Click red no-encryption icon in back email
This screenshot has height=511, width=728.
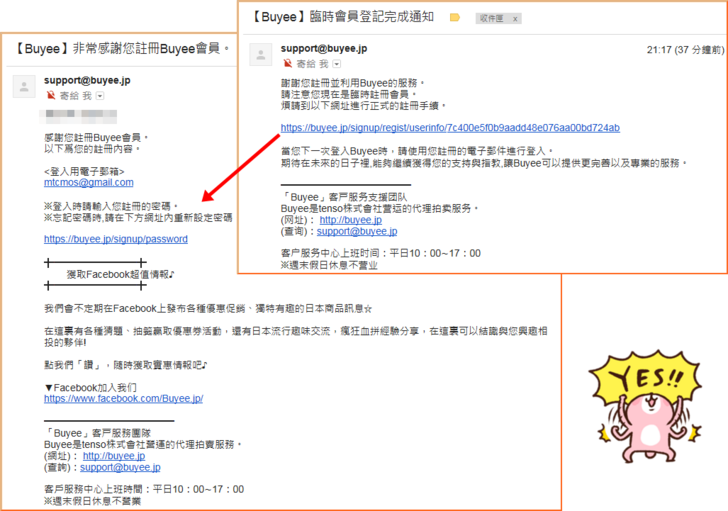(x=51, y=95)
